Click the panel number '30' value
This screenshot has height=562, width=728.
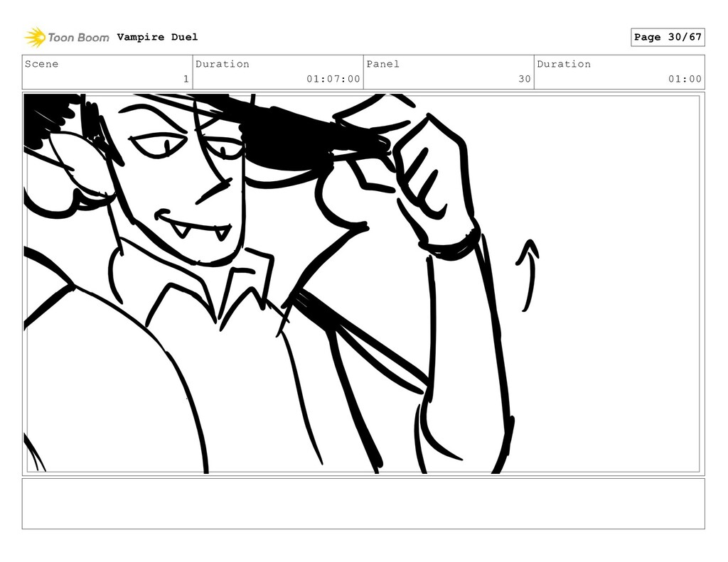pyautogui.click(x=525, y=79)
